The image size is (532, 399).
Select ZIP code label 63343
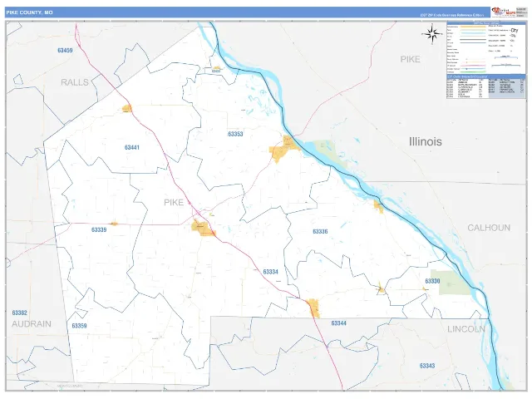[427, 366]
